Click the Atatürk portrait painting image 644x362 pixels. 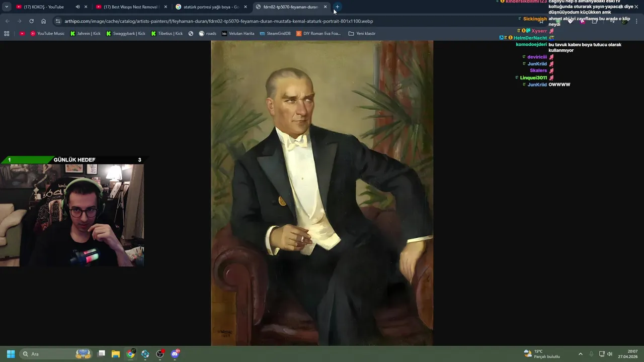pyautogui.click(x=322, y=193)
